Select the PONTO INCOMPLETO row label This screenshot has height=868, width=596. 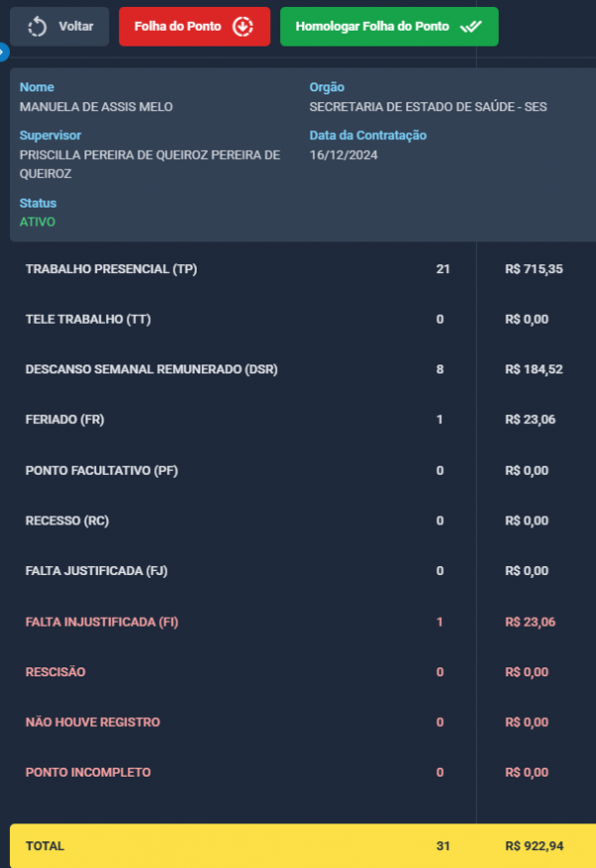click(87, 773)
